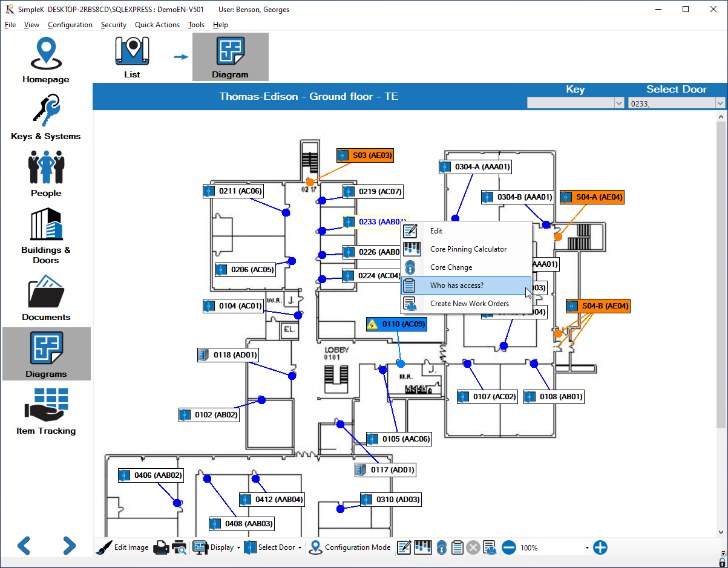The image size is (728, 568).
Task: Open the People section
Action: 45,174
